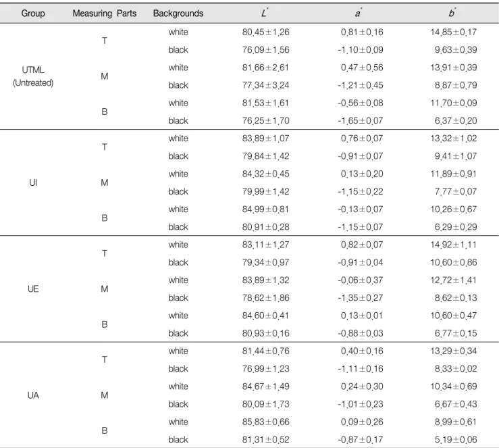The image size is (499, 448).
Task: Select b* value 11,70±0,09
Action: [454, 103]
